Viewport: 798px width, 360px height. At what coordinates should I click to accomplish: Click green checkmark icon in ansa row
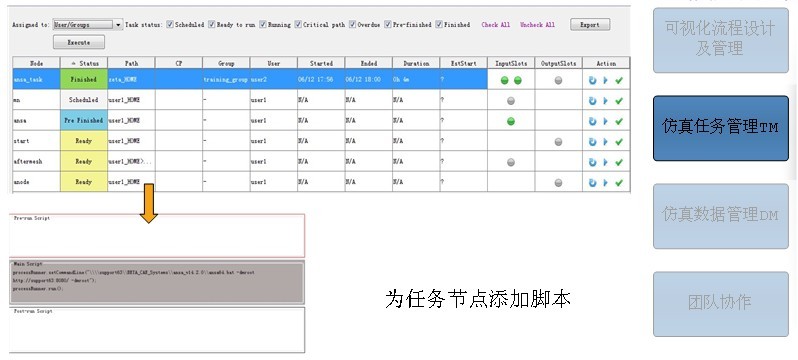pos(619,121)
